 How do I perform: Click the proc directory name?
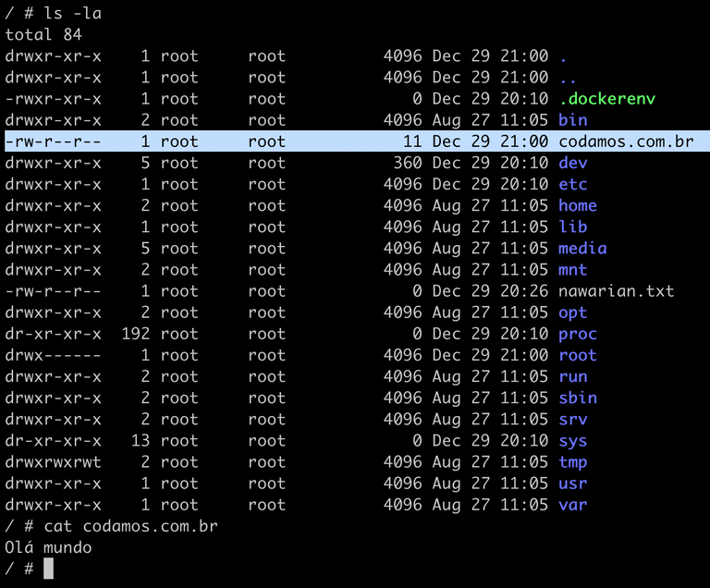point(577,334)
